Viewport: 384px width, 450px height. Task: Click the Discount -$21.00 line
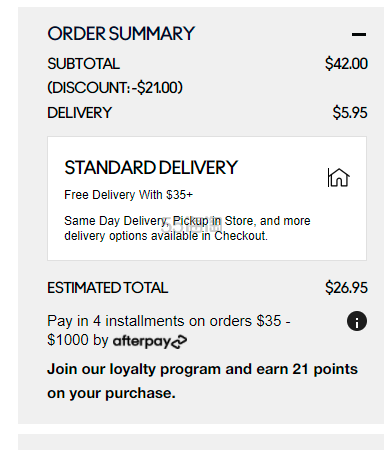click(115, 88)
